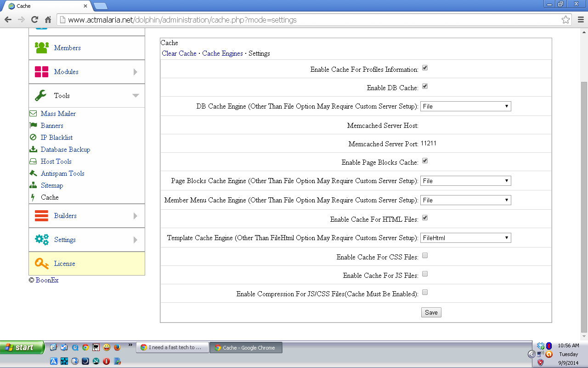Click the Database Backup download icon
This screenshot has width=588, height=368.
(x=33, y=149)
